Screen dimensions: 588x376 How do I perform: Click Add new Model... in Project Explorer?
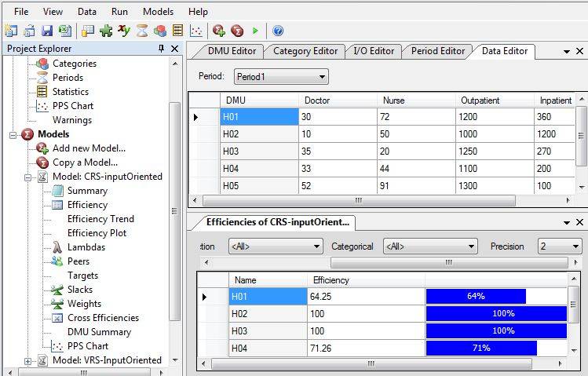(88, 148)
